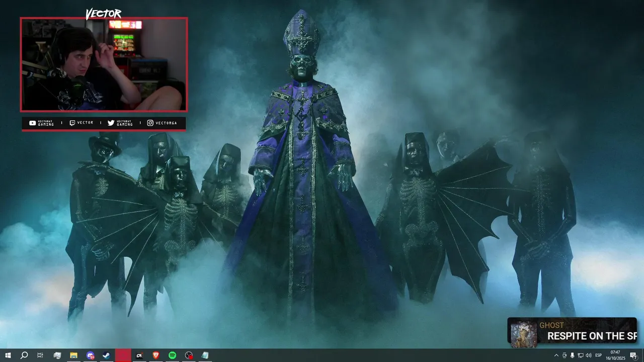644x362 pixels.
Task: Click the microphone tray icon
Action: pos(572,355)
